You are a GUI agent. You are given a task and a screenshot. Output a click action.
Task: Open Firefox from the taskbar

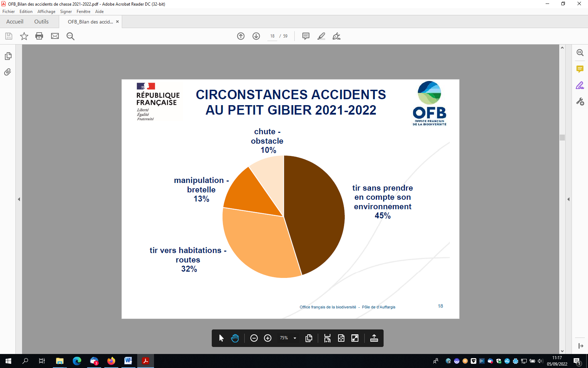click(x=111, y=361)
